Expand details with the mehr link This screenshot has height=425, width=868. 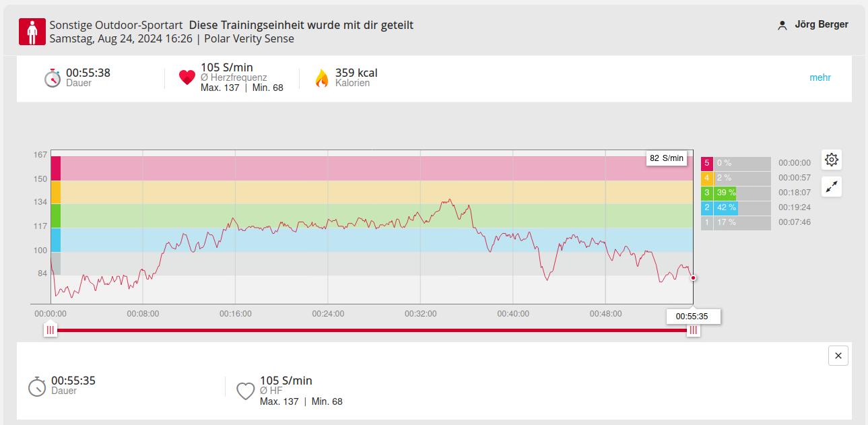[x=820, y=77]
